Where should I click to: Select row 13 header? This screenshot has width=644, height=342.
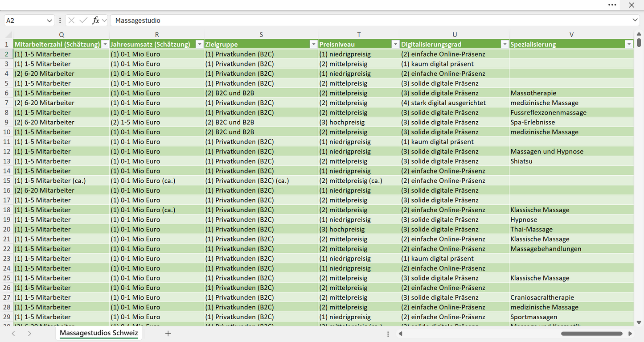[x=7, y=161]
